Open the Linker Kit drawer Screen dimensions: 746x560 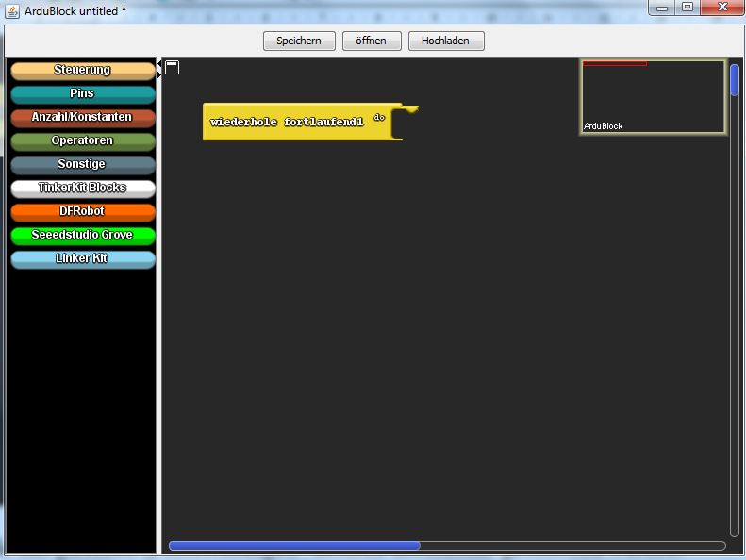[x=82, y=259]
